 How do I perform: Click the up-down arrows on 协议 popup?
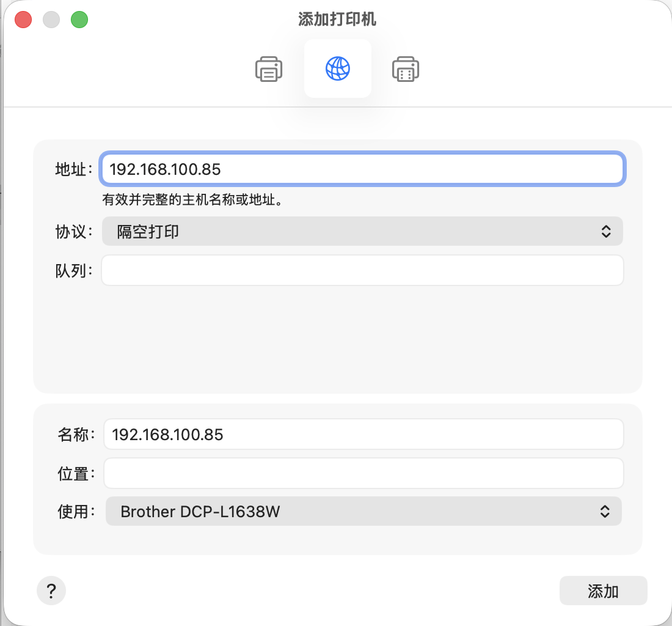point(605,231)
